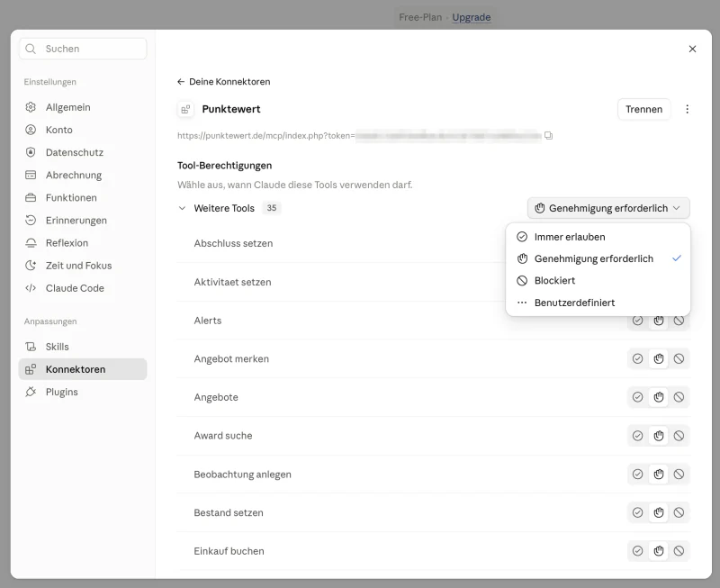This screenshot has width=720, height=588.
Task: Close the settings dialog
Action: point(692,49)
